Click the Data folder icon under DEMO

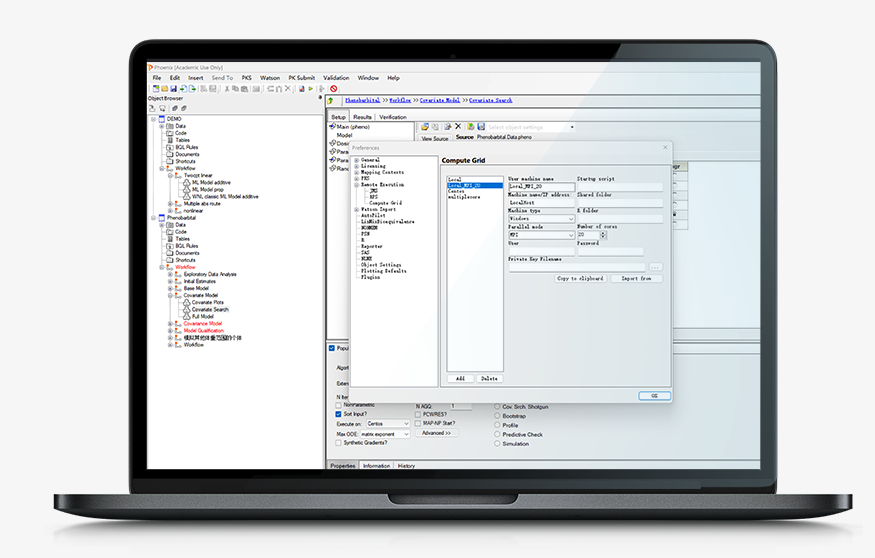click(169, 126)
